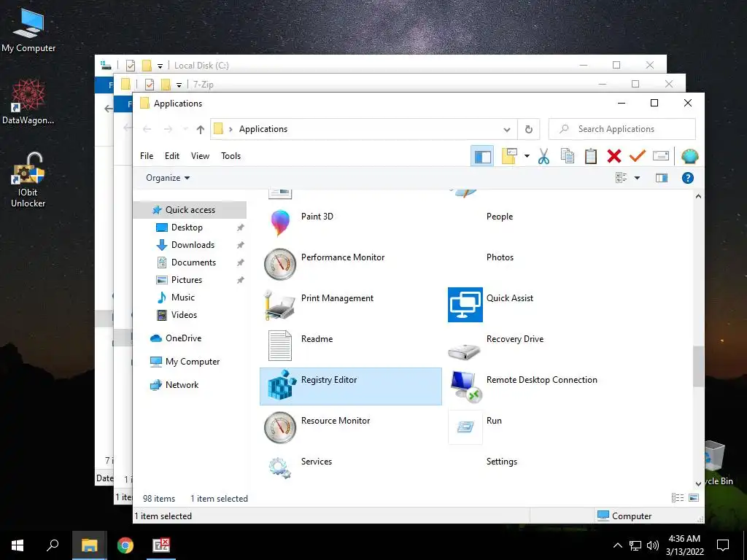Viewport: 747px width, 560px height.
Task: Click the Back navigation arrow
Action: click(147, 129)
